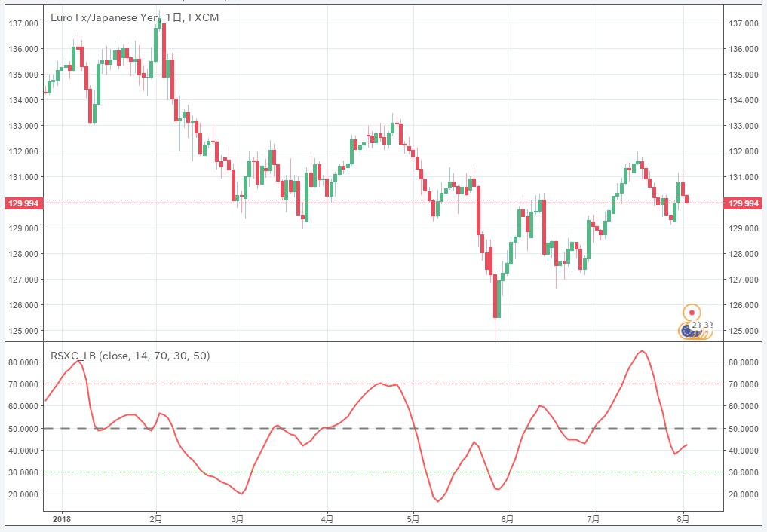
Task: Pick the 137.000 label on right price axis
Action: [x=744, y=23]
